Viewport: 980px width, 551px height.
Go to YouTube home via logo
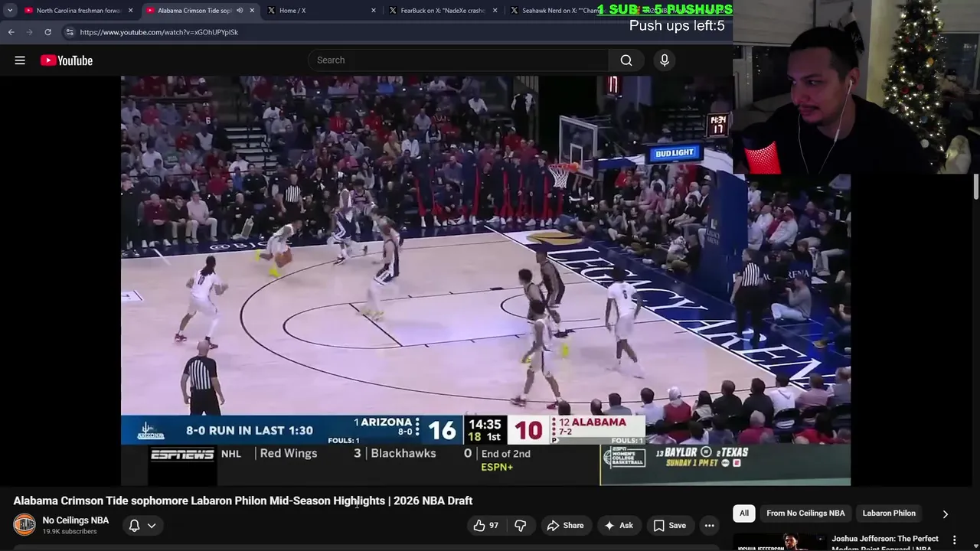click(67, 60)
